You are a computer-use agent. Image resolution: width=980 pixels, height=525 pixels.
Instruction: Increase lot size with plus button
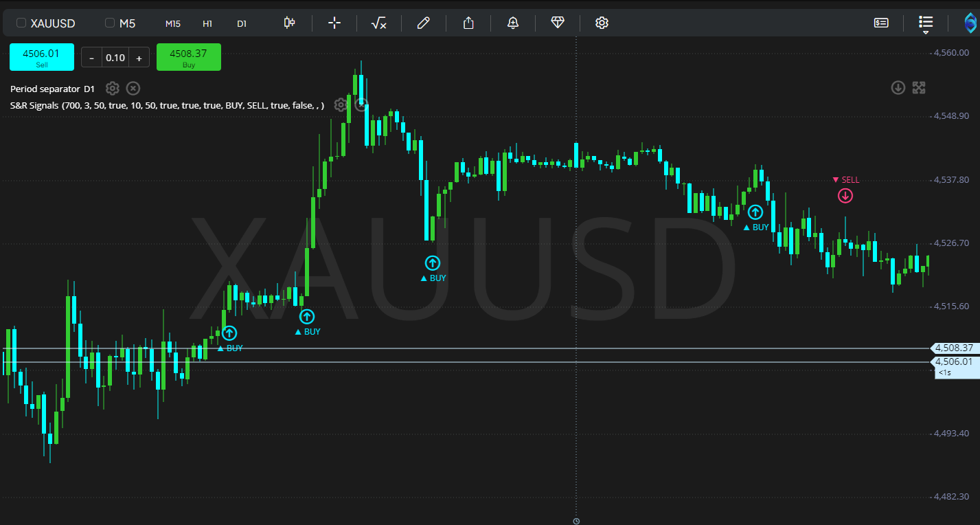coord(139,58)
